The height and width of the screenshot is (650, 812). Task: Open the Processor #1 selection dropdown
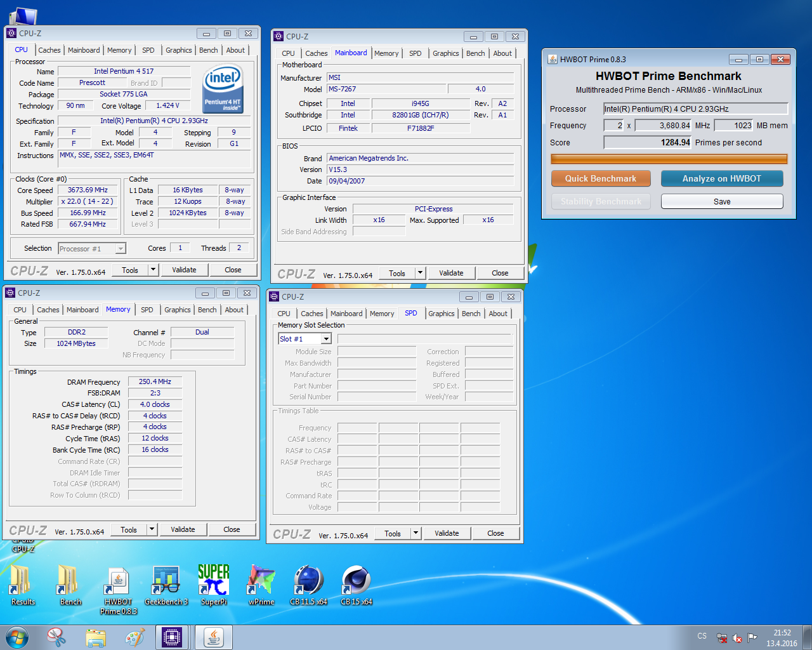coord(121,249)
